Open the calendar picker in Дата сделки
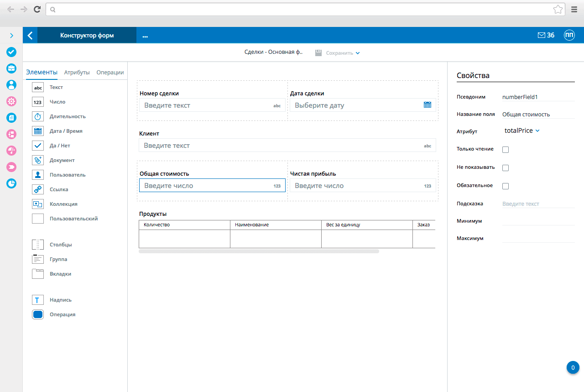This screenshot has height=392, width=584. [x=428, y=105]
